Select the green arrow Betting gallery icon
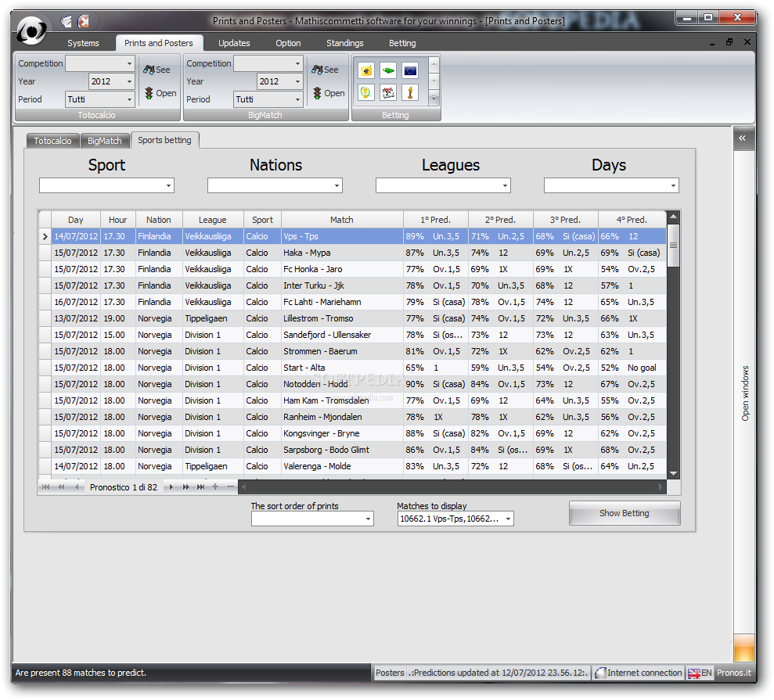 pos(388,70)
